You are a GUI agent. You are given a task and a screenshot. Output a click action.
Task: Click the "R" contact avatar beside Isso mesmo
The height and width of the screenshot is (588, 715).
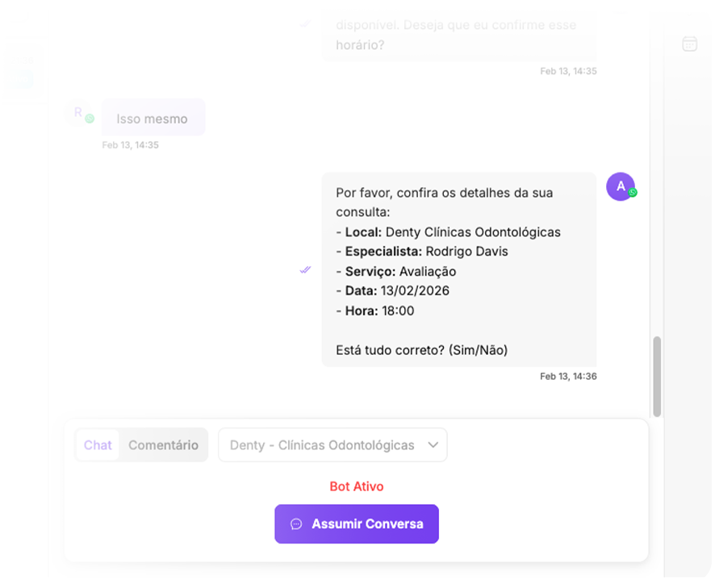(x=78, y=112)
